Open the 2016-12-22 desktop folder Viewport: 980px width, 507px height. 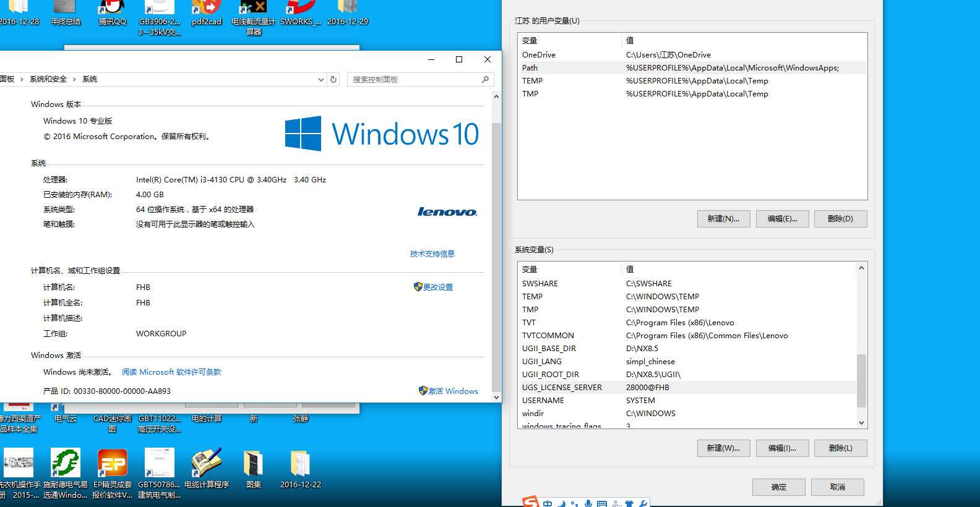300,463
